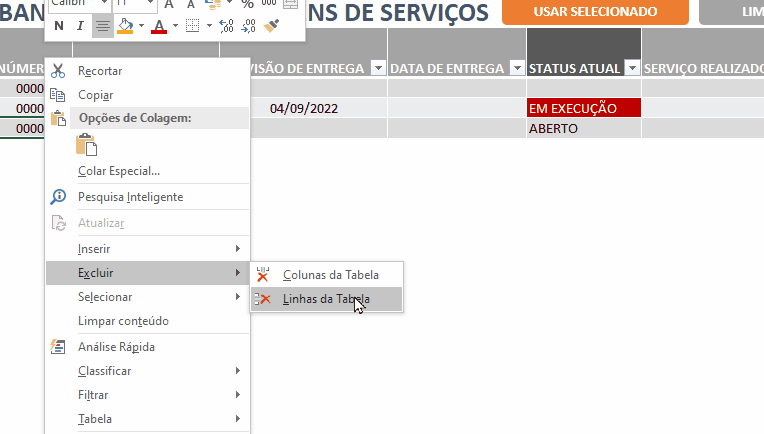Image resolution: width=764 pixels, height=434 pixels.
Task: Choose Colunas da Tabela delete icon
Action: click(x=263, y=275)
